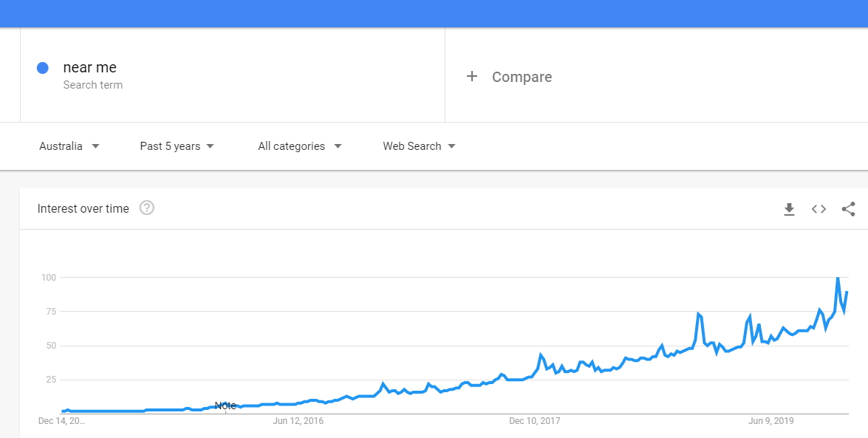Viewport: 868px width, 438px height.
Task: Open the Australia region dropdown
Action: pyautogui.click(x=69, y=146)
